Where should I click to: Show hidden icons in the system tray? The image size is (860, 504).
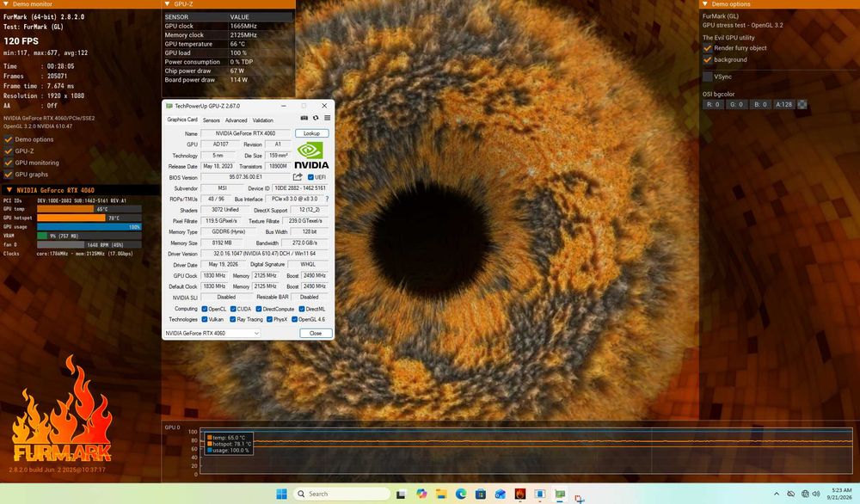pyautogui.click(x=776, y=495)
